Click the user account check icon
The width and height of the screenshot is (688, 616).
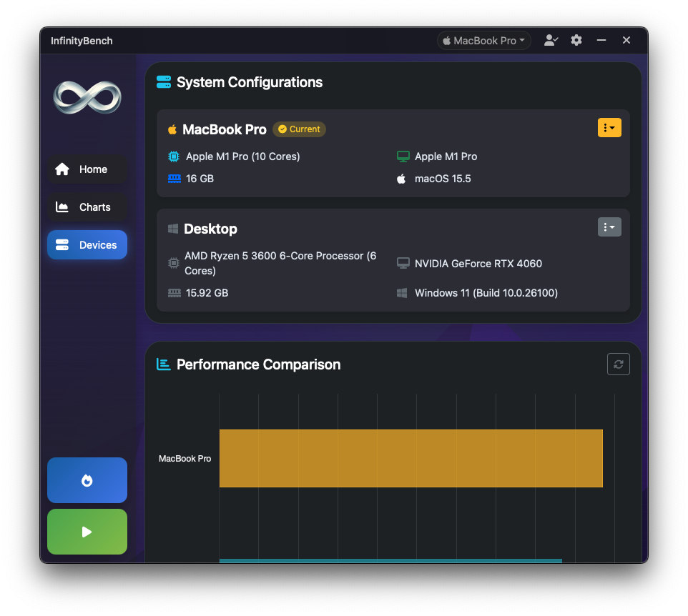coord(551,40)
